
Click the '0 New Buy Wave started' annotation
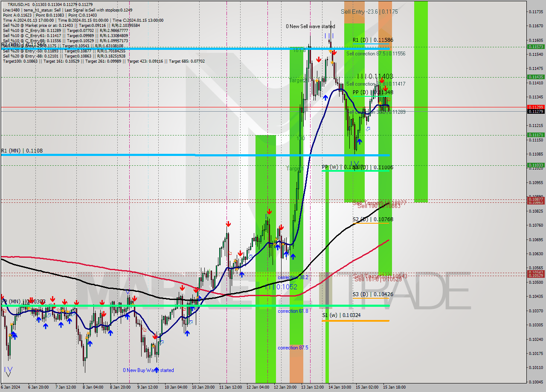point(148,370)
